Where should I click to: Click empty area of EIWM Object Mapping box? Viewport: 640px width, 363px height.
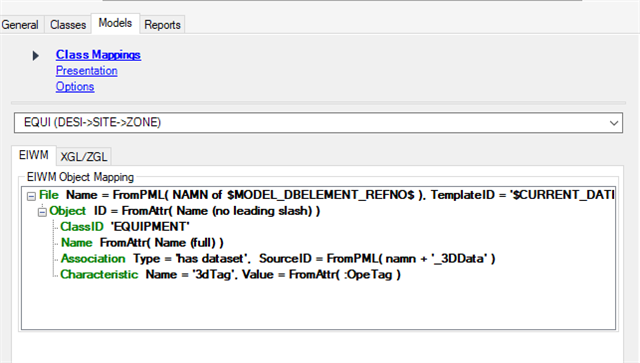(x=318, y=306)
